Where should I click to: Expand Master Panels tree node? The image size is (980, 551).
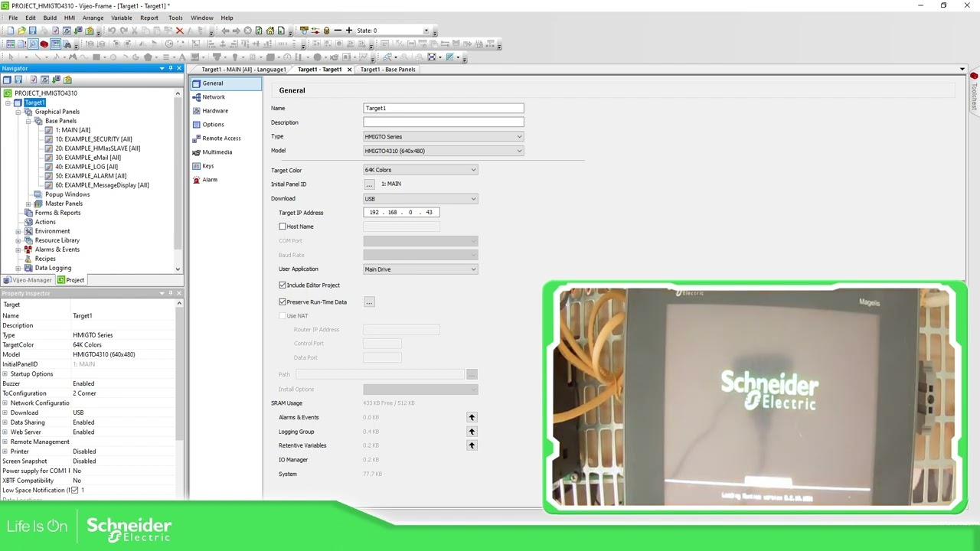click(28, 204)
